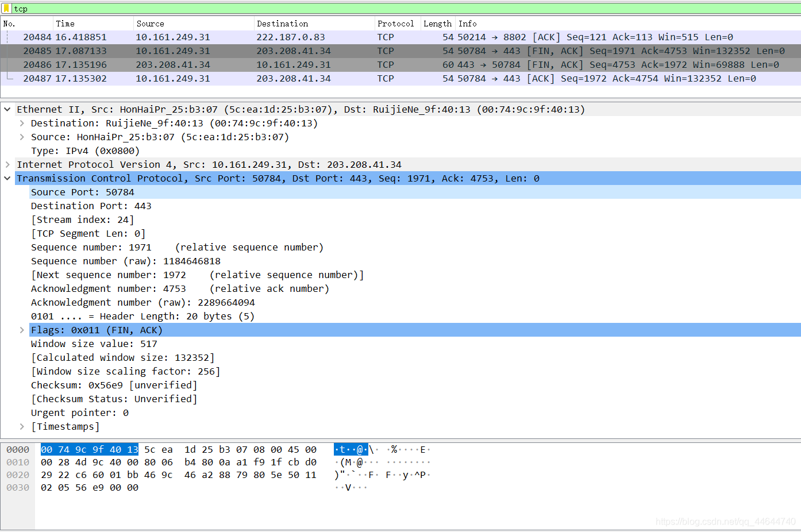This screenshot has width=801, height=532.
Task: Collapse the Transmission Control Protocol section
Action: tap(7, 178)
